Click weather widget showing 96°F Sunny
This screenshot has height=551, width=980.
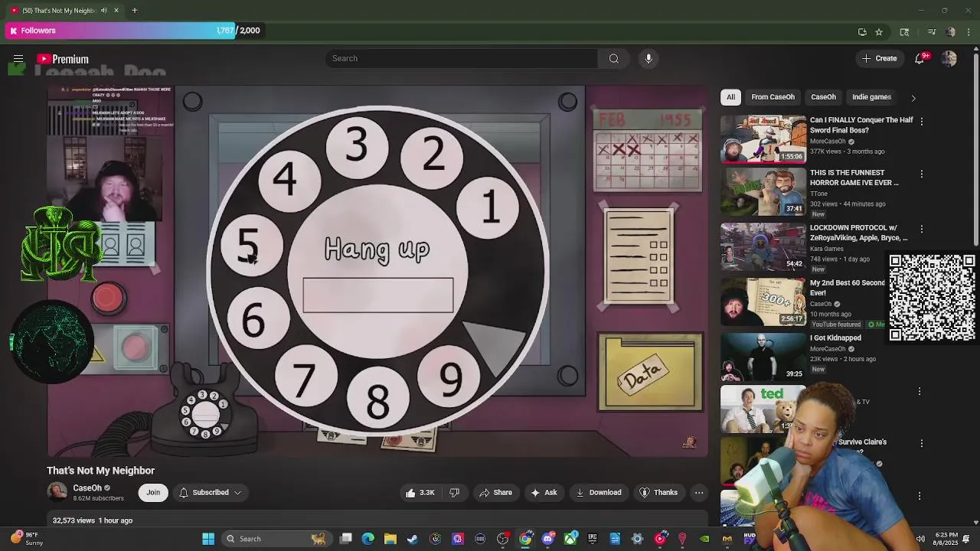click(x=26, y=539)
